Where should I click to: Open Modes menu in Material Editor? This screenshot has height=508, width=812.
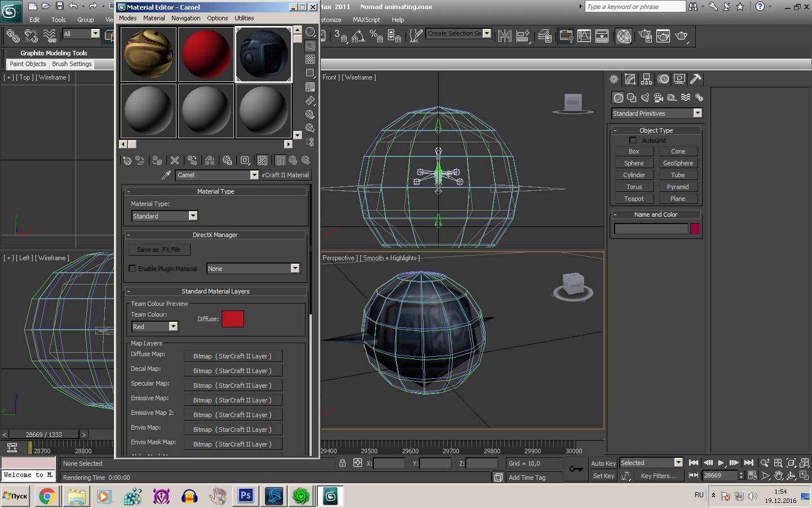(128, 18)
